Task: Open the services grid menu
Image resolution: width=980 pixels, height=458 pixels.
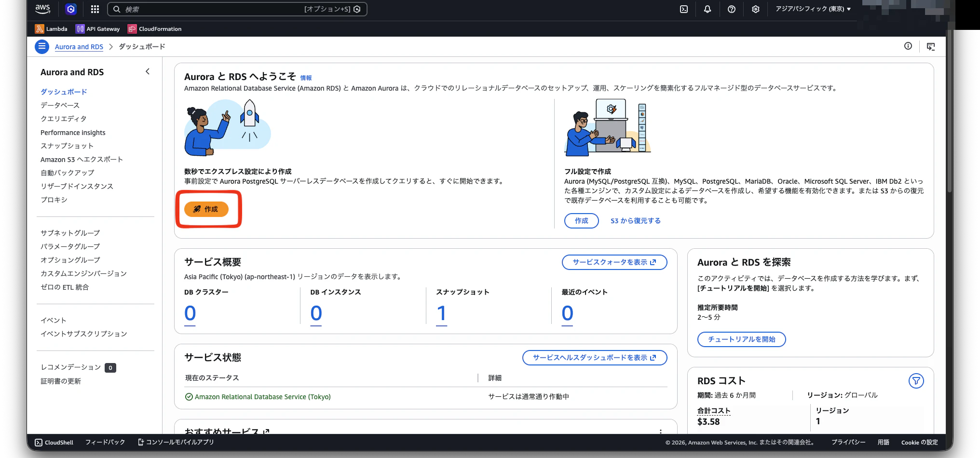Action: click(95, 9)
